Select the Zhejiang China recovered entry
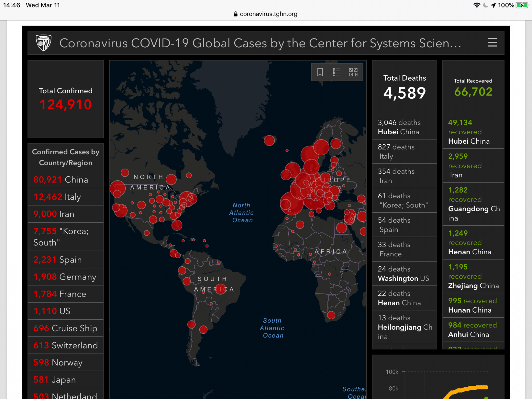 pyautogui.click(x=473, y=276)
